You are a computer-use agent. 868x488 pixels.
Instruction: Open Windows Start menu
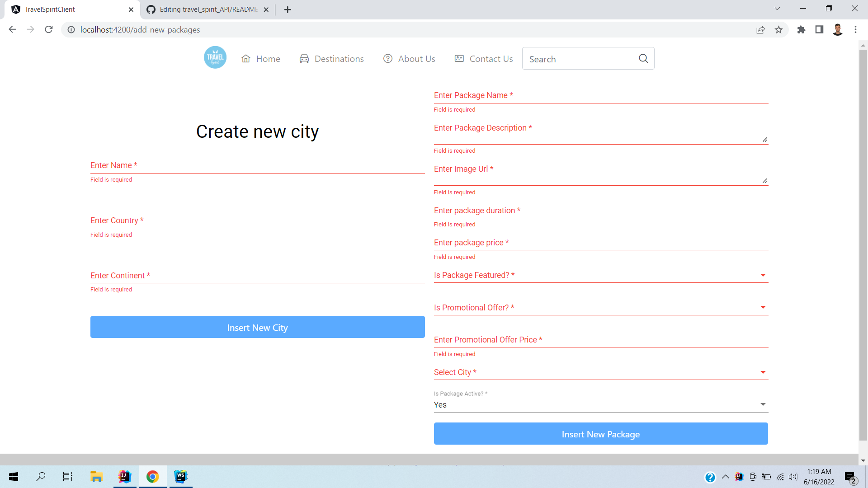(x=14, y=476)
